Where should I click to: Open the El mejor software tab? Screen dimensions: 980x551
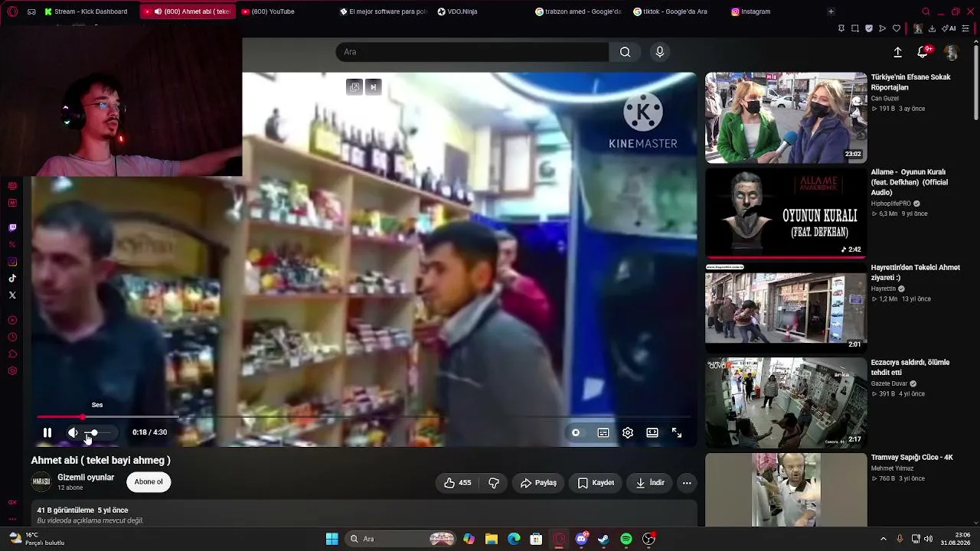[384, 11]
